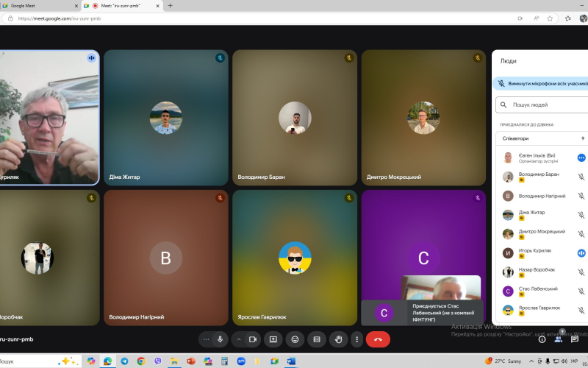Add page to favorites star icon

550,18
